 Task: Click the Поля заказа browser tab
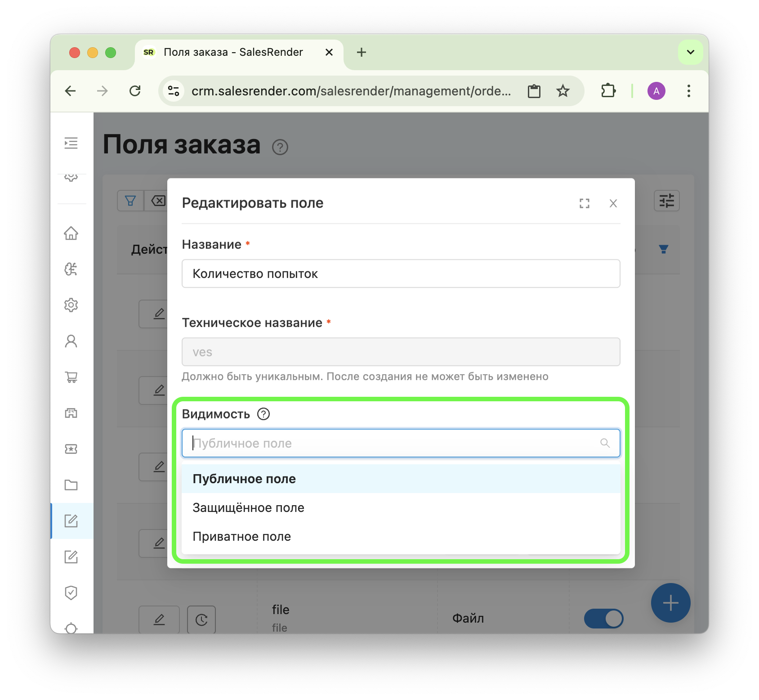[x=233, y=52]
